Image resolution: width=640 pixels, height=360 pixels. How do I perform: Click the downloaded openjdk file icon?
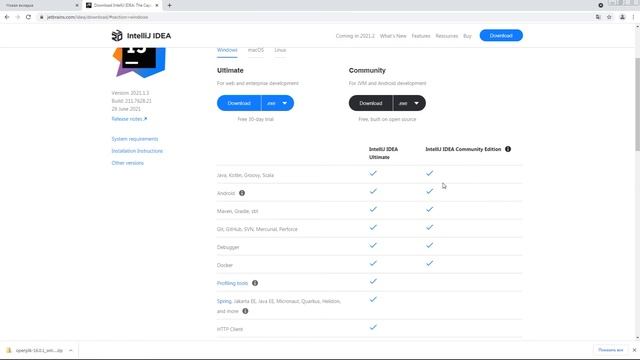(9, 350)
